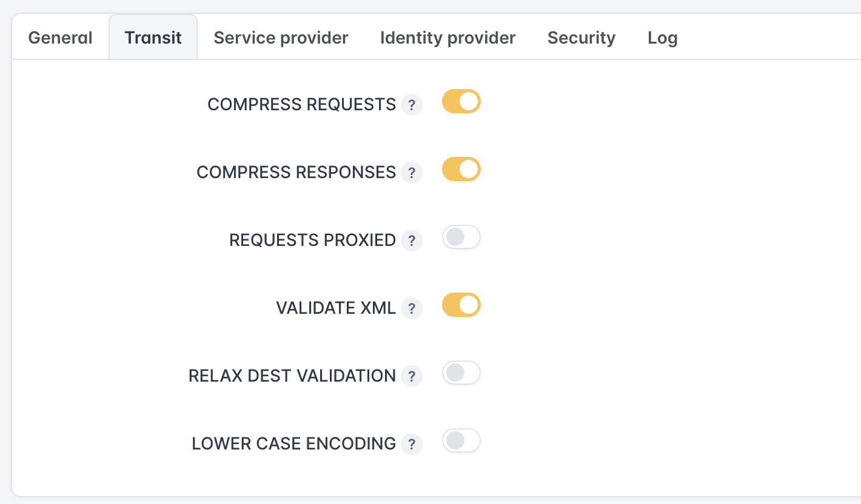Viewport: 861px width, 504px height.
Task: Enable Relax Dest Validation switch
Action: click(461, 373)
